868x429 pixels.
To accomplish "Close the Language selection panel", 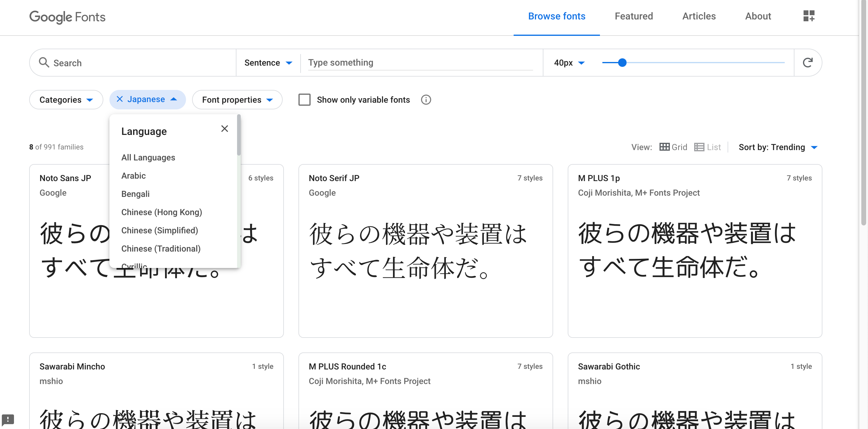I will [x=224, y=129].
